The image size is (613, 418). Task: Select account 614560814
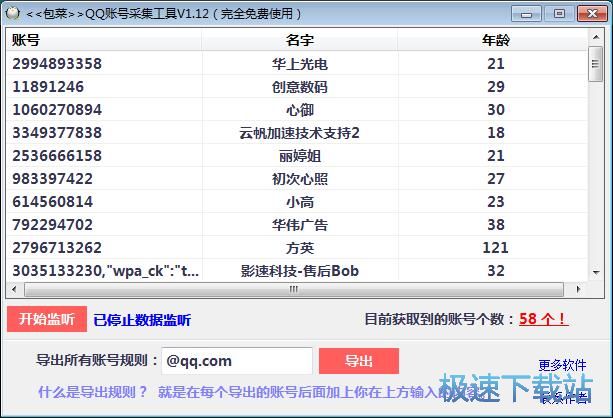52,202
